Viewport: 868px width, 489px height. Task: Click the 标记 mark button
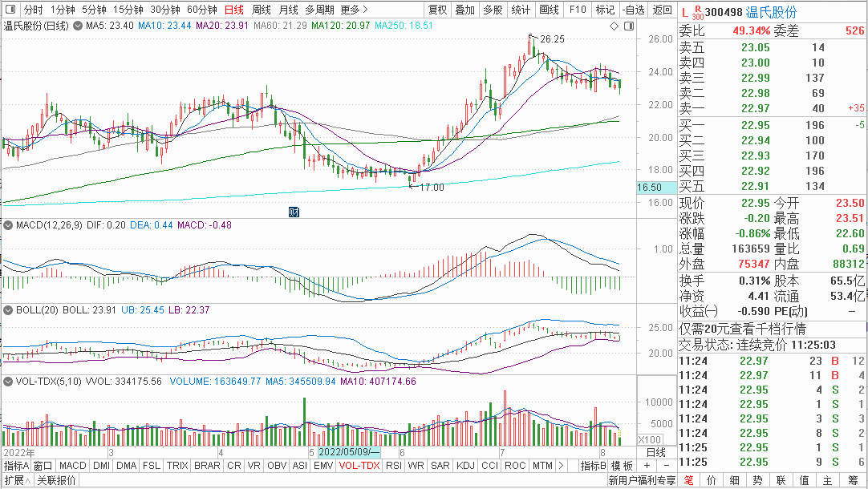605,10
